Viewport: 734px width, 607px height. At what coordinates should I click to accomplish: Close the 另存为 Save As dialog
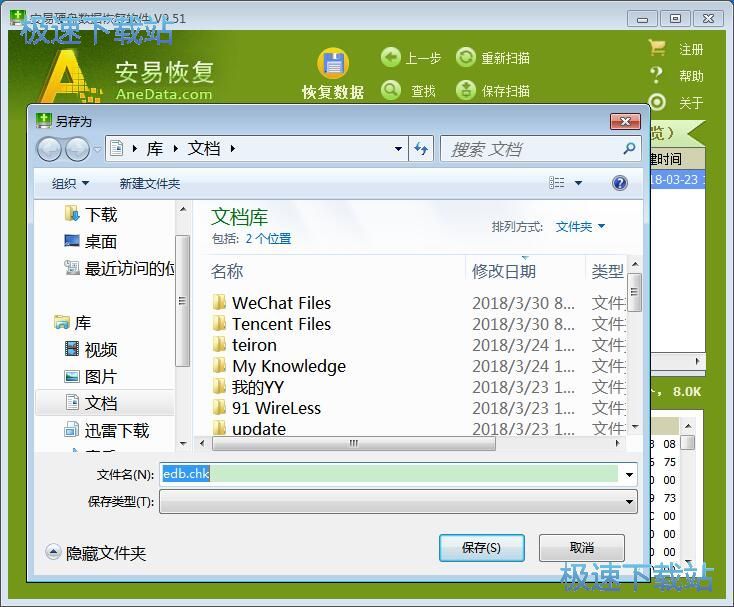tap(625, 122)
